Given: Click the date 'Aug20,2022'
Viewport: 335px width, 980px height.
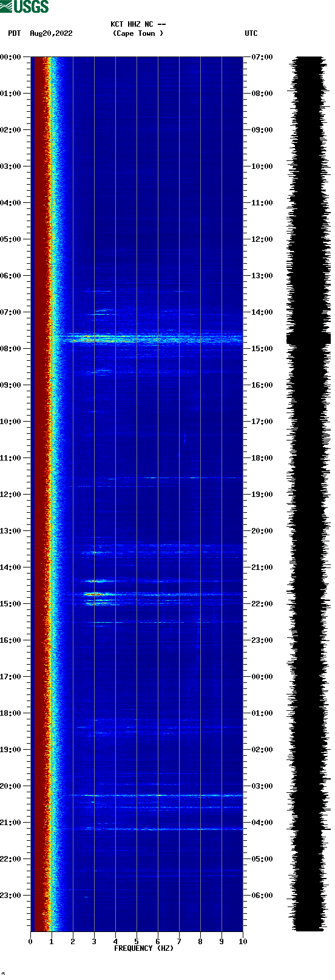Looking at the screenshot, I should pyautogui.click(x=51, y=33).
